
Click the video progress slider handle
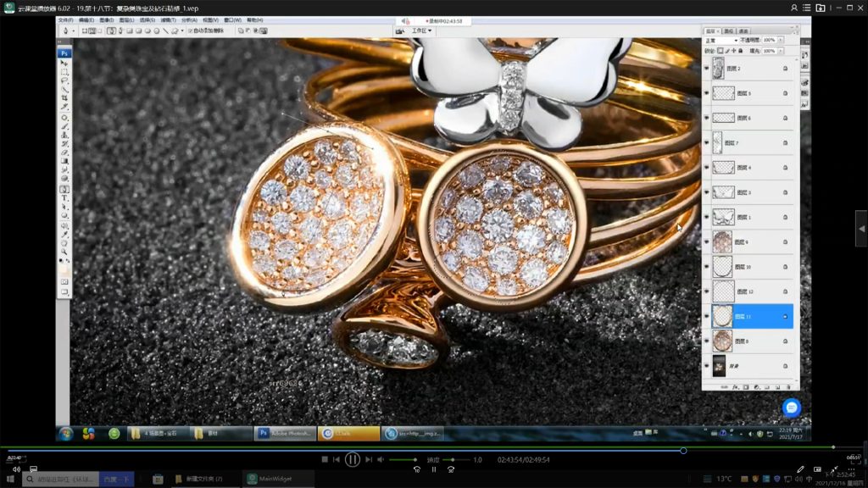coord(683,450)
